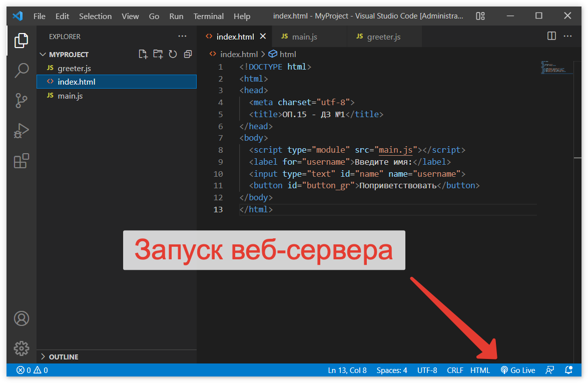Click the errors and warnings indicator
This screenshot has height=383, width=588.
click(32, 370)
